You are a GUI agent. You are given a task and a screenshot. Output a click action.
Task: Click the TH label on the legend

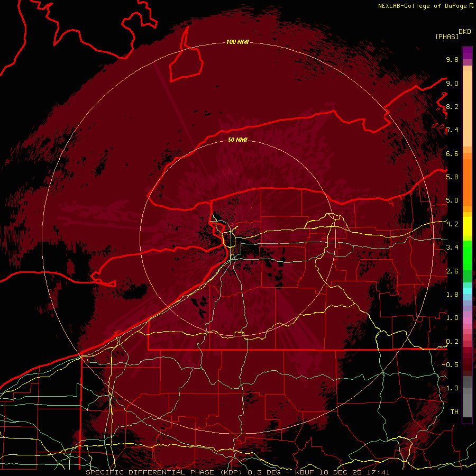coord(454,412)
